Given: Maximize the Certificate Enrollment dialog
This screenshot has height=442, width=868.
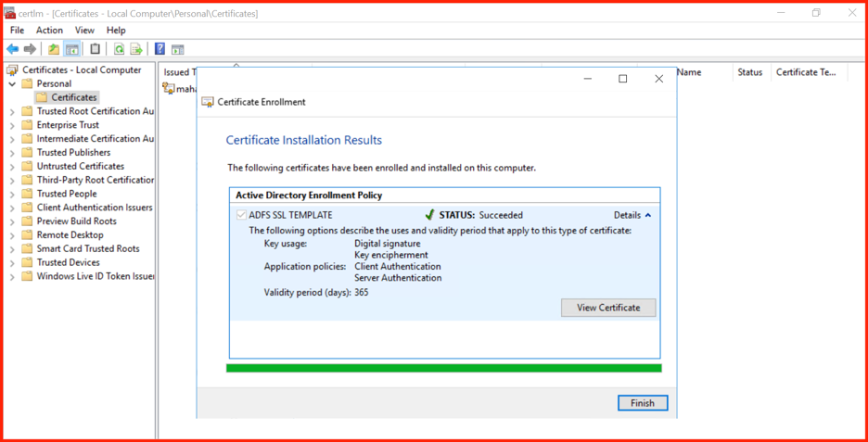Looking at the screenshot, I should click(623, 79).
